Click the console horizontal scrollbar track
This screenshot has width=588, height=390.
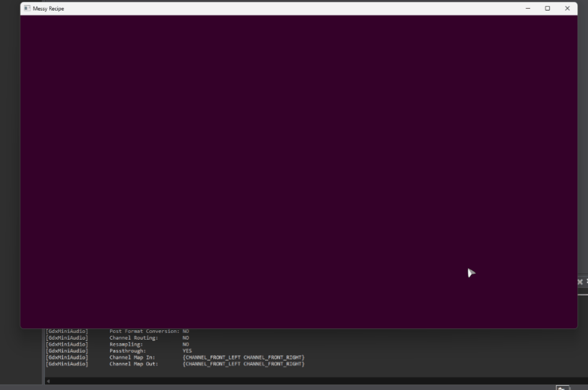point(311,381)
